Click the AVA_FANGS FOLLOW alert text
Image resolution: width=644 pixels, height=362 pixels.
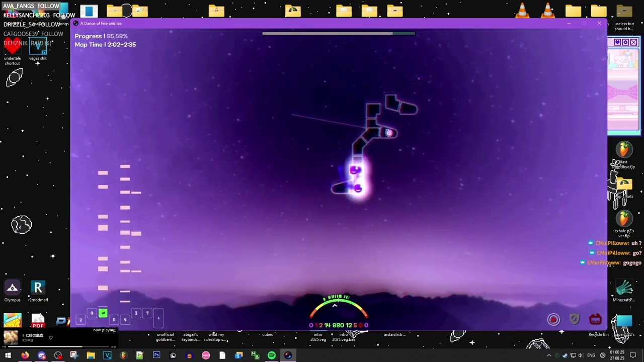pyautogui.click(x=31, y=6)
